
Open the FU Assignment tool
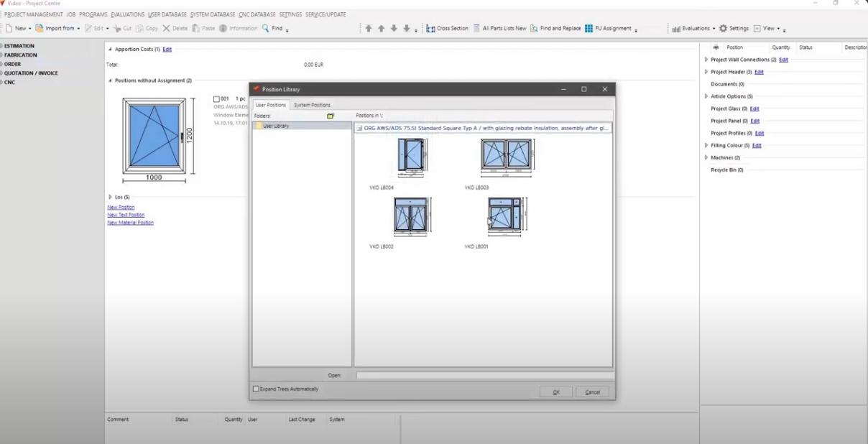tap(610, 28)
